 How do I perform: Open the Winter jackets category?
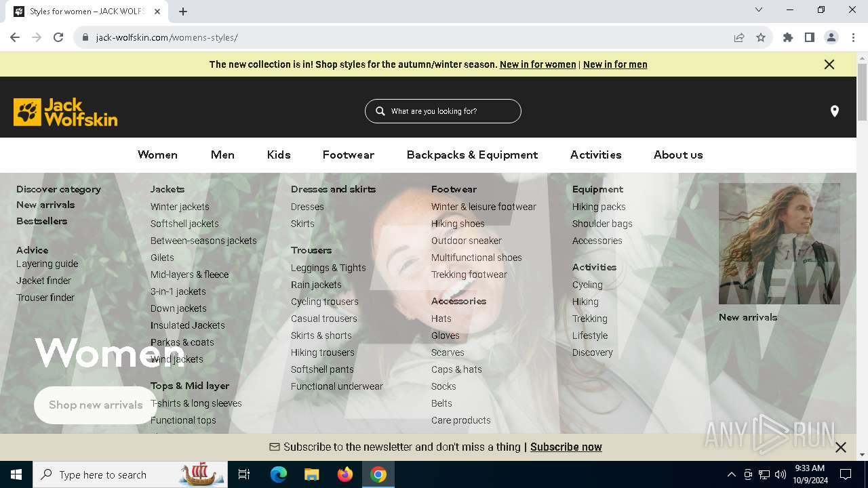click(180, 207)
